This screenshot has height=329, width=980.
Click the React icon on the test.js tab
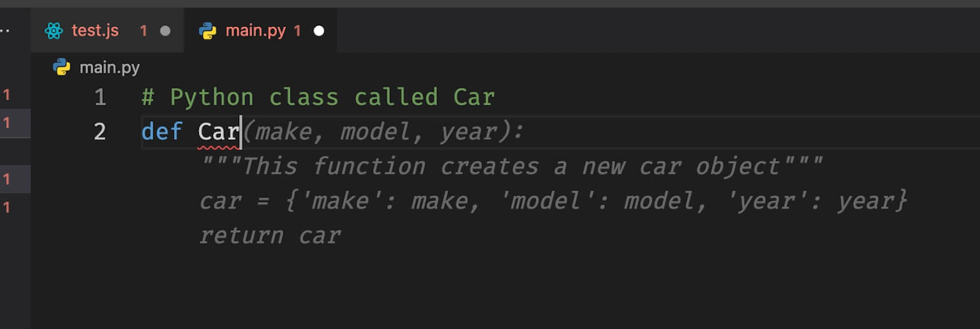click(54, 31)
